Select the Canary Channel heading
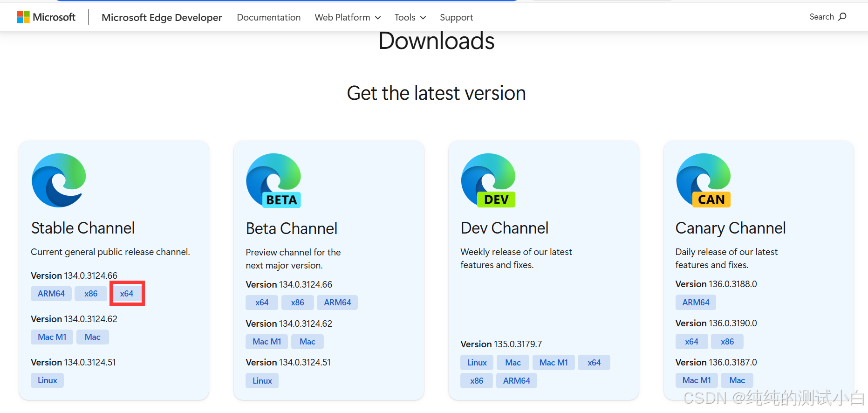The height and width of the screenshot is (413, 868). pos(731,228)
